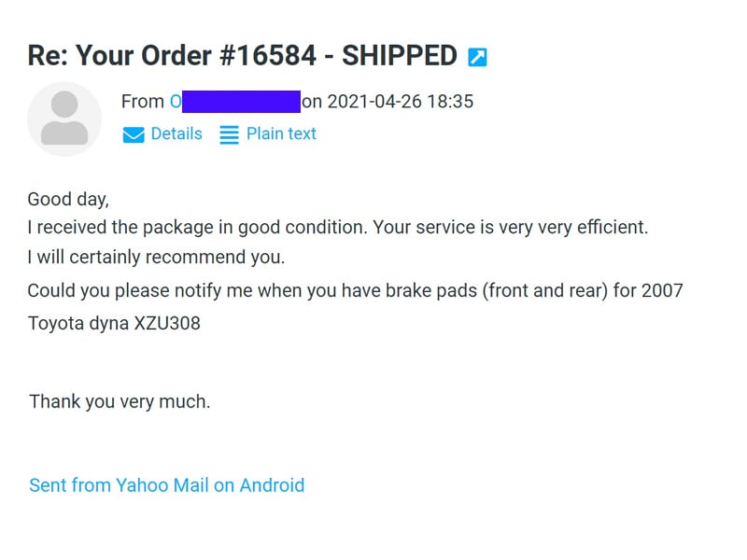Show message header Details
The image size is (747, 560).
click(176, 133)
